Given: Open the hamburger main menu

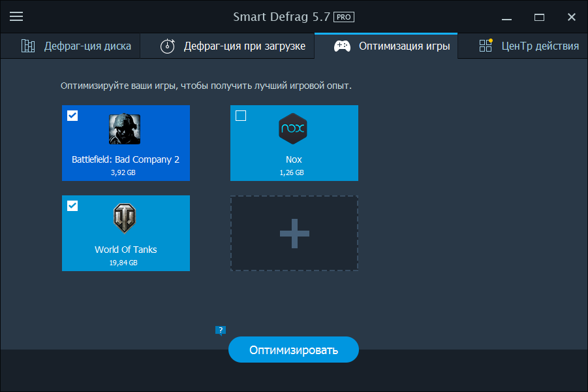Looking at the screenshot, I should (16, 16).
